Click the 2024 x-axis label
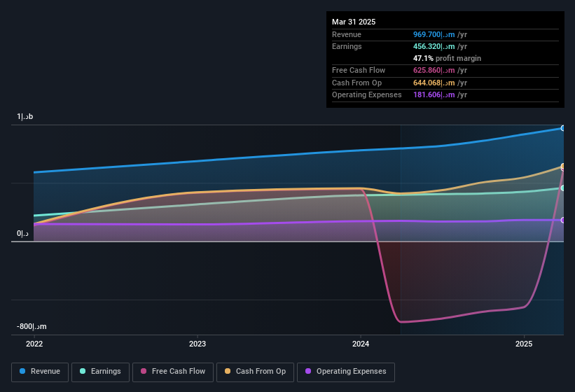 (x=361, y=344)
